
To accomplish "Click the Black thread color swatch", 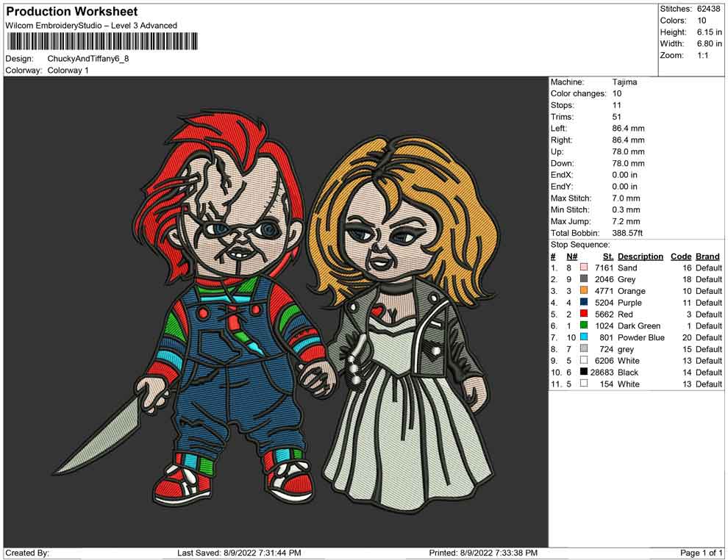I will click(x=584, y=373).
